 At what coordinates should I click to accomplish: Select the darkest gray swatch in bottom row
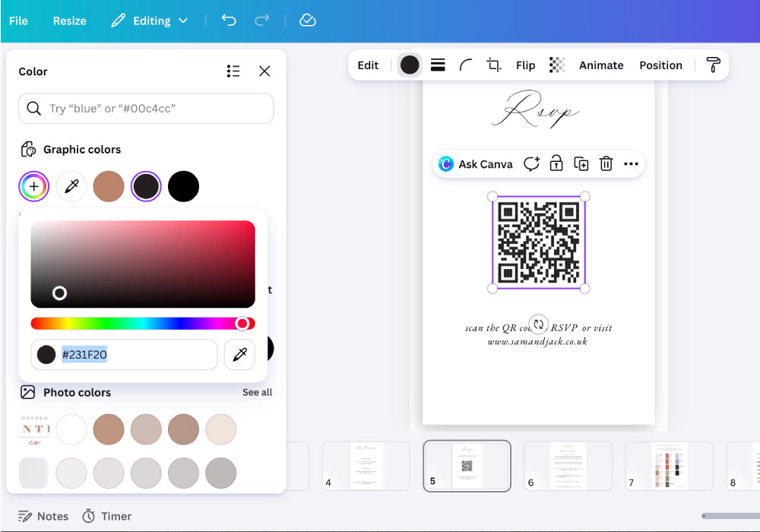click(220, 473)
